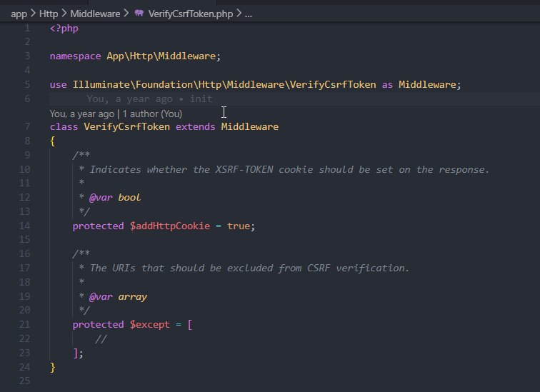Expand chevron after 'Http' in breadcrumb
Screen dimensions: 540x392
(x=64, y=14)
